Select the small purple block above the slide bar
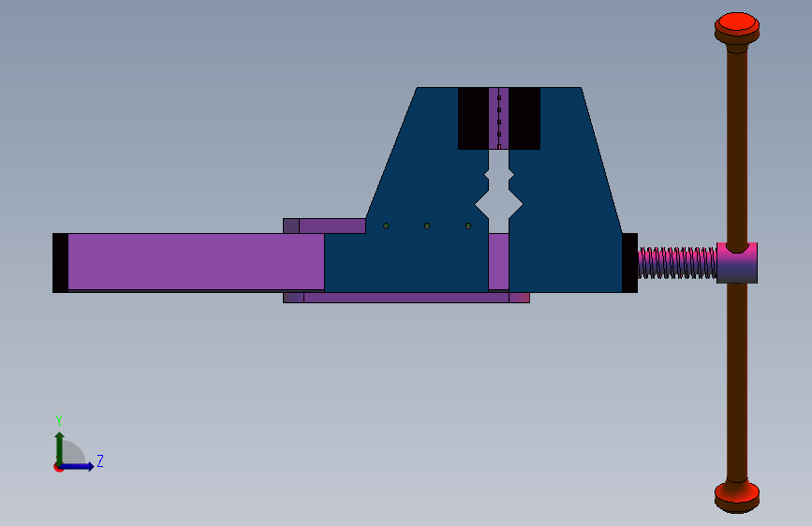This screenshot has width=812, height=526. (x=324, y=226)
